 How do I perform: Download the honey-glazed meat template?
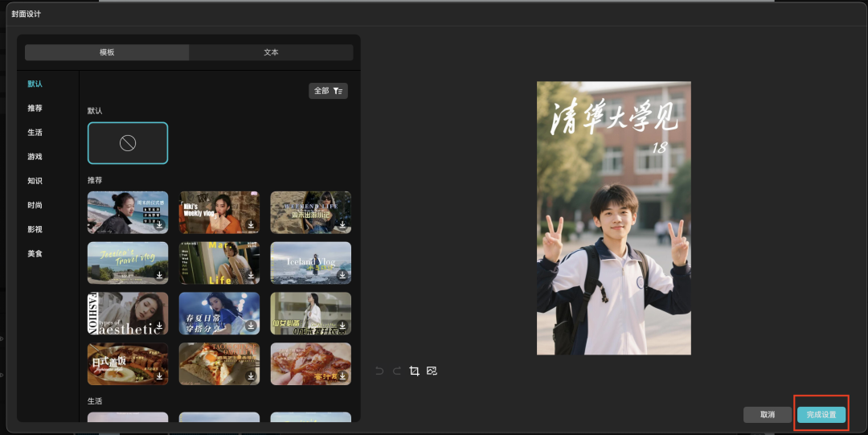point(342,375)
